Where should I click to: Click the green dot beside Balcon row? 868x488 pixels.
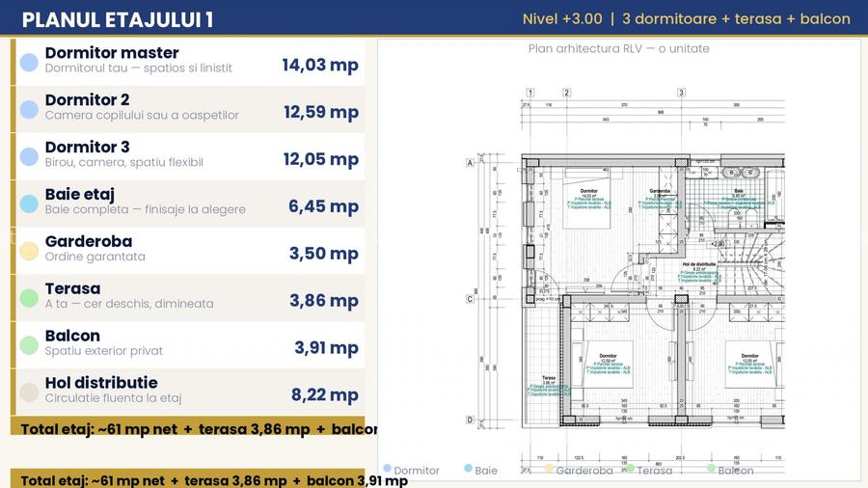[29, 345]
